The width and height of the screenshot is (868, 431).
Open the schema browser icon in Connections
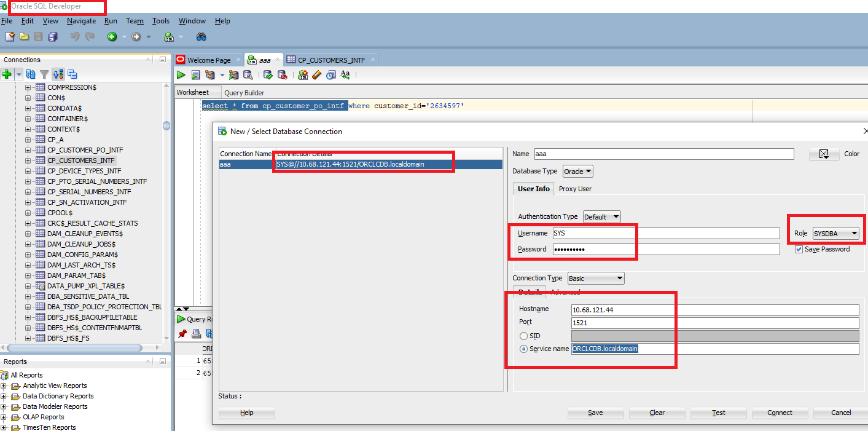pos(58,74)
